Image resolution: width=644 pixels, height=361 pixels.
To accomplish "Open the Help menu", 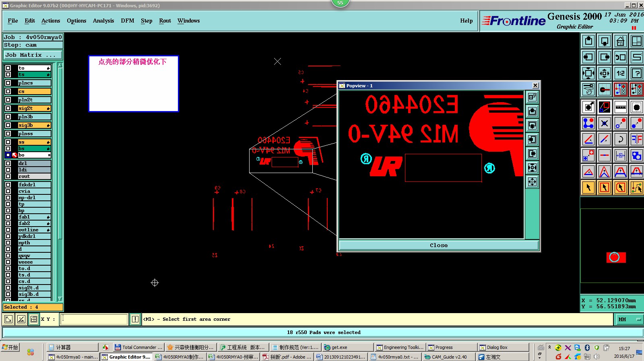I will click(466, 21).
